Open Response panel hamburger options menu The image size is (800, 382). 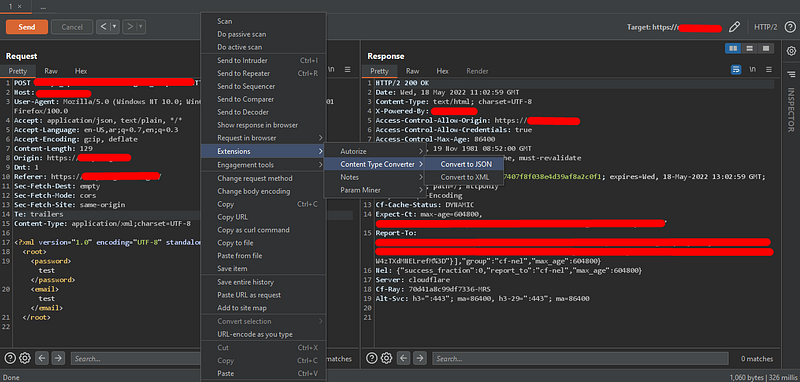coord(769,70)
